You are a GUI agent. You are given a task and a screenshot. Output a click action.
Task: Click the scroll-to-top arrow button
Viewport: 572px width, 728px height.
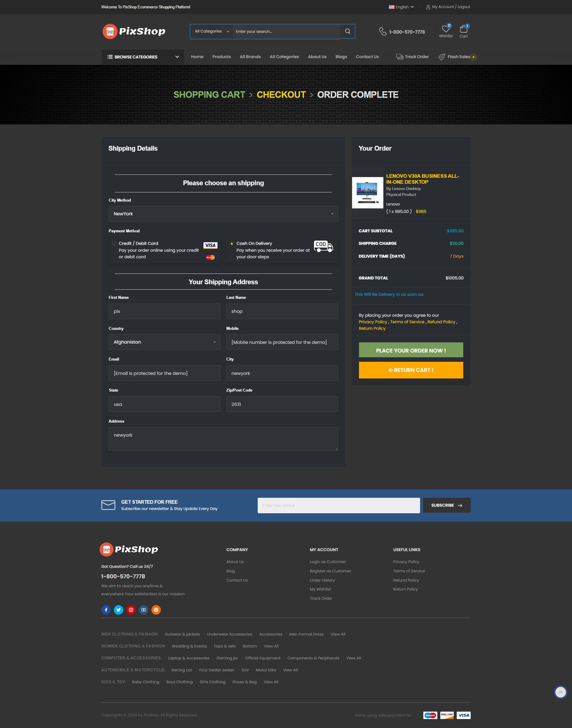[x=560, y=692]
